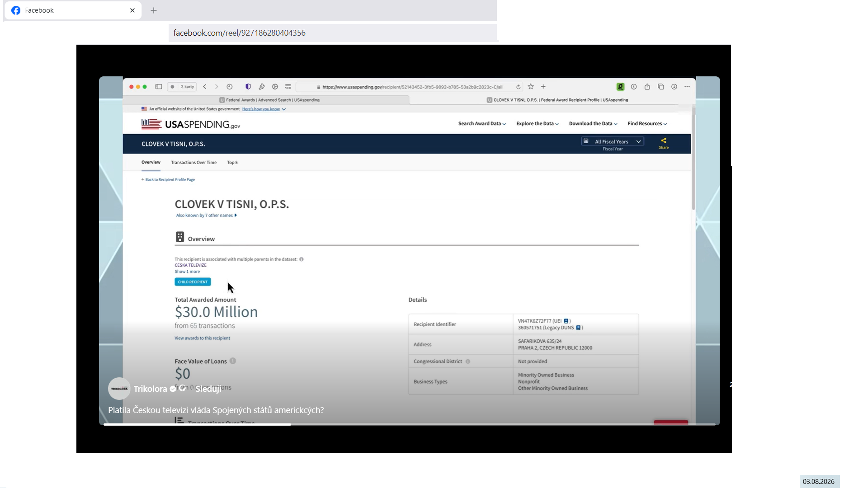The width and height of the screenshot is (868, 488).
Task: Click 'Sleduji' following button
Action: pyautogui.click(x=208, y=389)
